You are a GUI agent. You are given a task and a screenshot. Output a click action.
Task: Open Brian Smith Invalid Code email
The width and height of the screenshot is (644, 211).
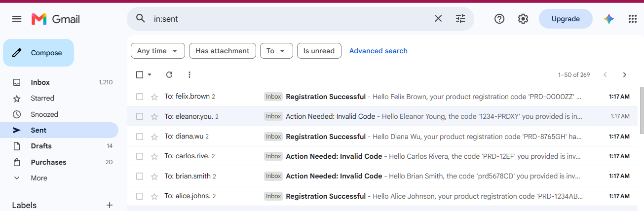pos(383,176)
